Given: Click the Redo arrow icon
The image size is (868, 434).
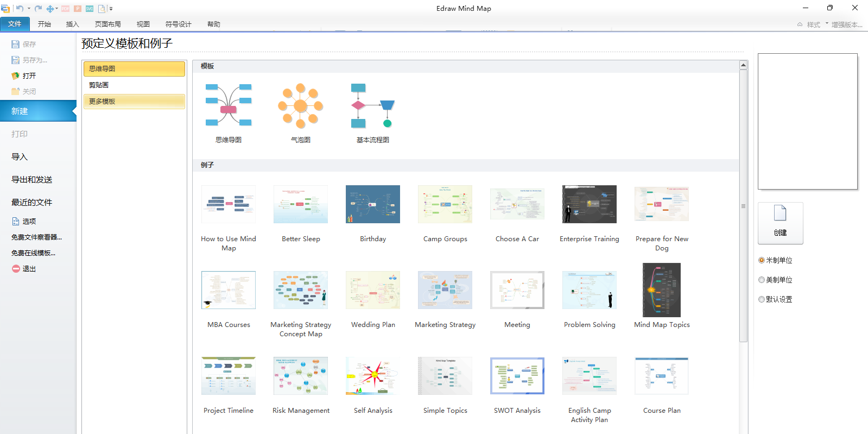Looking at the screenshot, I should click(x=38, y=8).
